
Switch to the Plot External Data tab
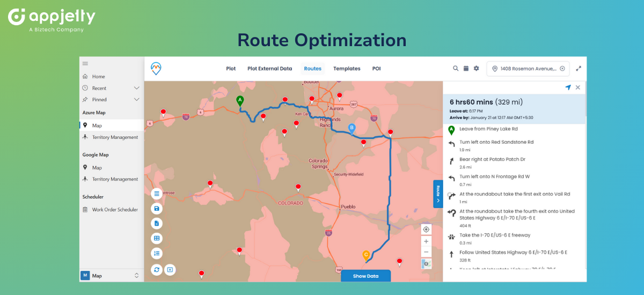[x=270, y=69]
